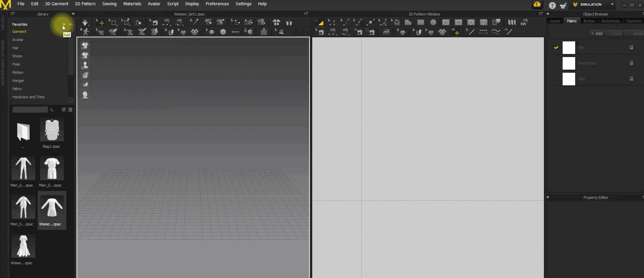Click the cloud account icon in title bar
The image size is (644, 278).
[x=537, y=5]
